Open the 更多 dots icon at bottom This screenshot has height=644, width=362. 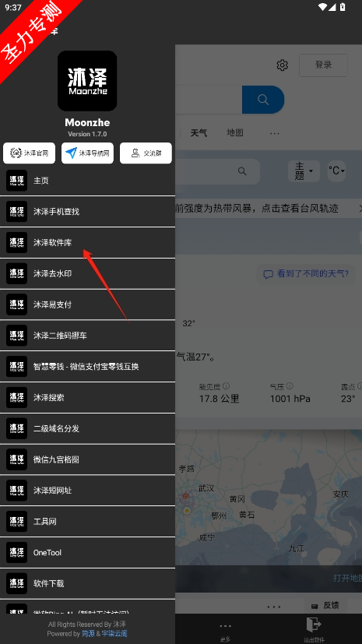point(225,626)
